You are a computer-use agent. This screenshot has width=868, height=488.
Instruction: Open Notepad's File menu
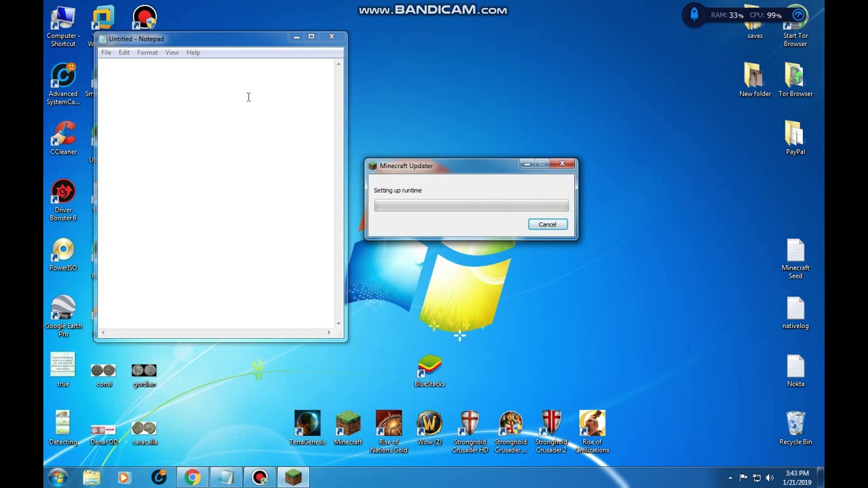point(106,52)
